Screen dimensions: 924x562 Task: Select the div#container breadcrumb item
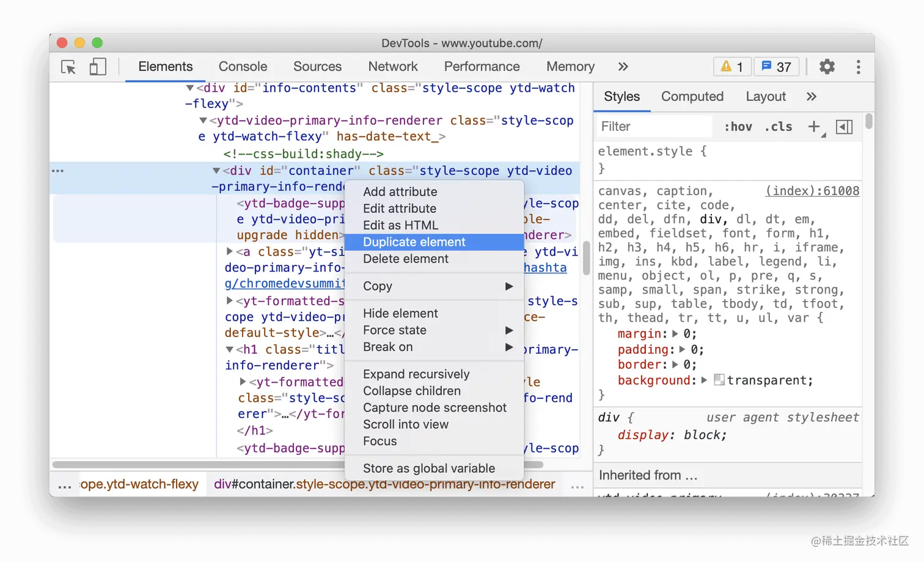384,484
